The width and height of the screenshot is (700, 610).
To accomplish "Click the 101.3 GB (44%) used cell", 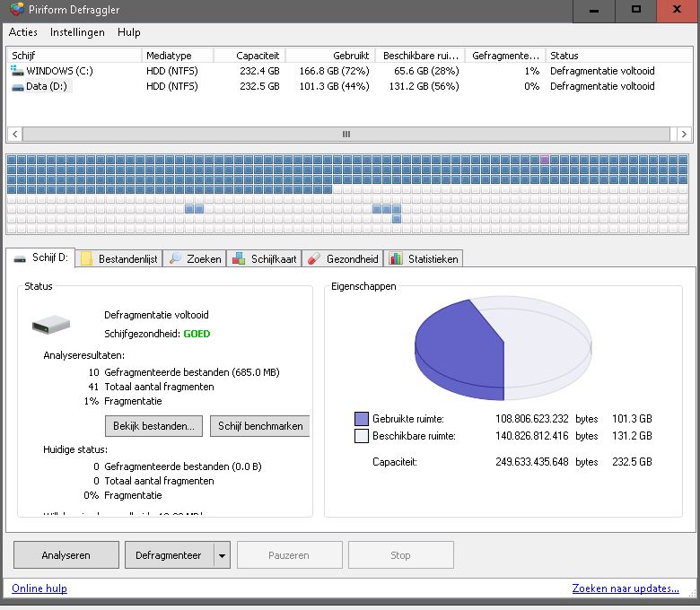I will coord(334,86).
